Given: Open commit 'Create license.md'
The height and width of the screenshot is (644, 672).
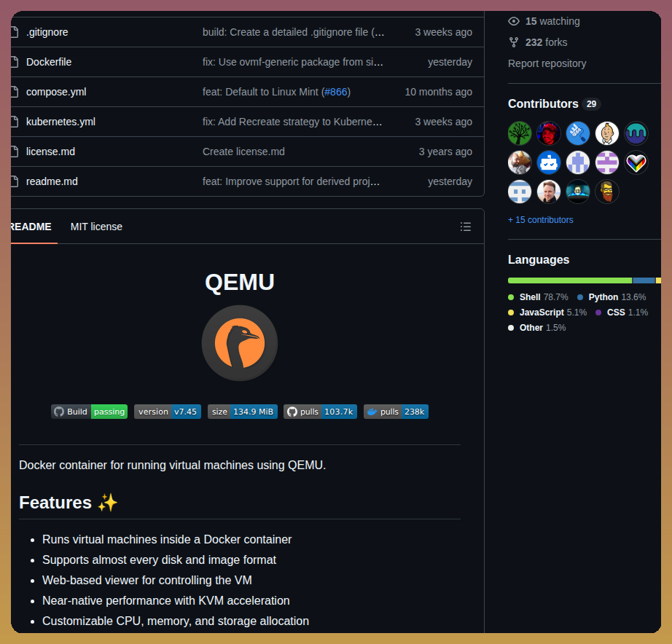Looking at the screenshot, I should [x=243, y=152].
